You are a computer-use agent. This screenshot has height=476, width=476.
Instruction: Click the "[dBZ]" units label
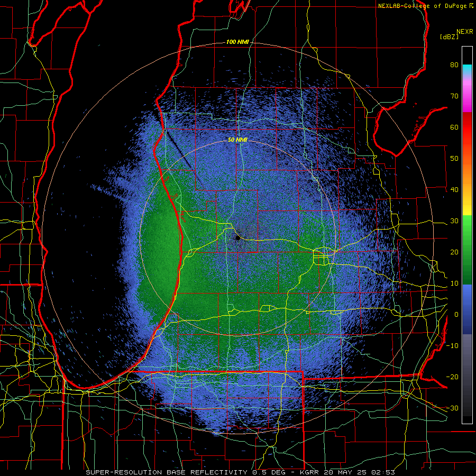(x=449, y=36)
